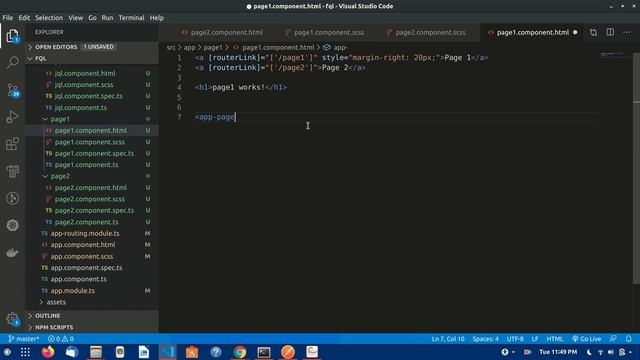Screen dimensions: 640x360
Task: Open the Help menu
Action: [157, 18]
